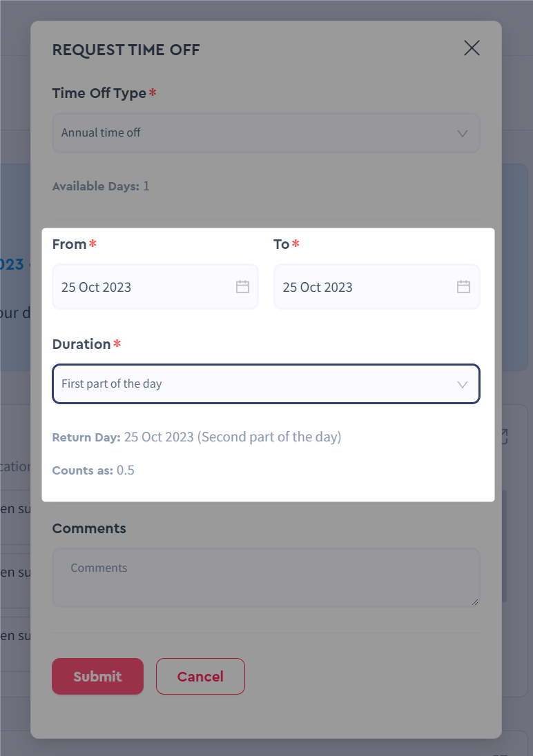Open the Annual time off type selector

[266, 132]
